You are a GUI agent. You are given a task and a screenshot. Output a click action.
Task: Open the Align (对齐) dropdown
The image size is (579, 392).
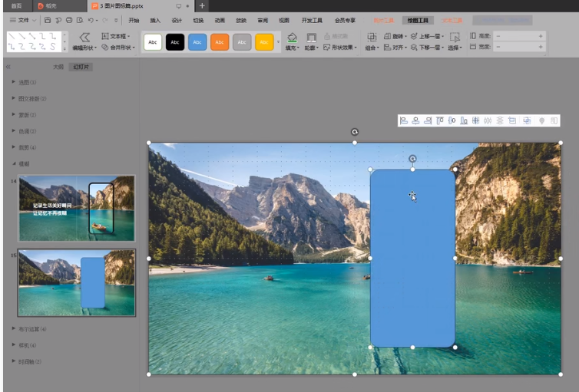(x=395, y=48)
